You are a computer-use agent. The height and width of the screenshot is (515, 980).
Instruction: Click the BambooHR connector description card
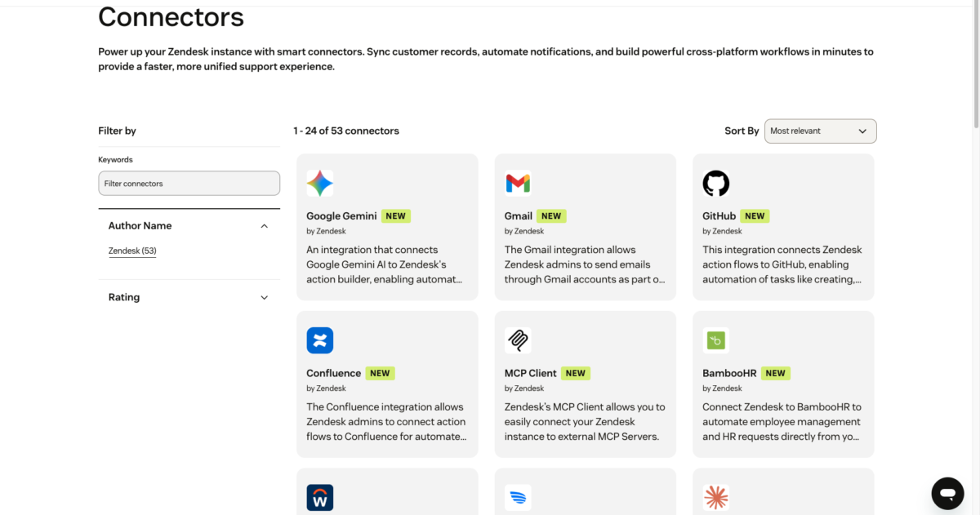tap(783, 384)
